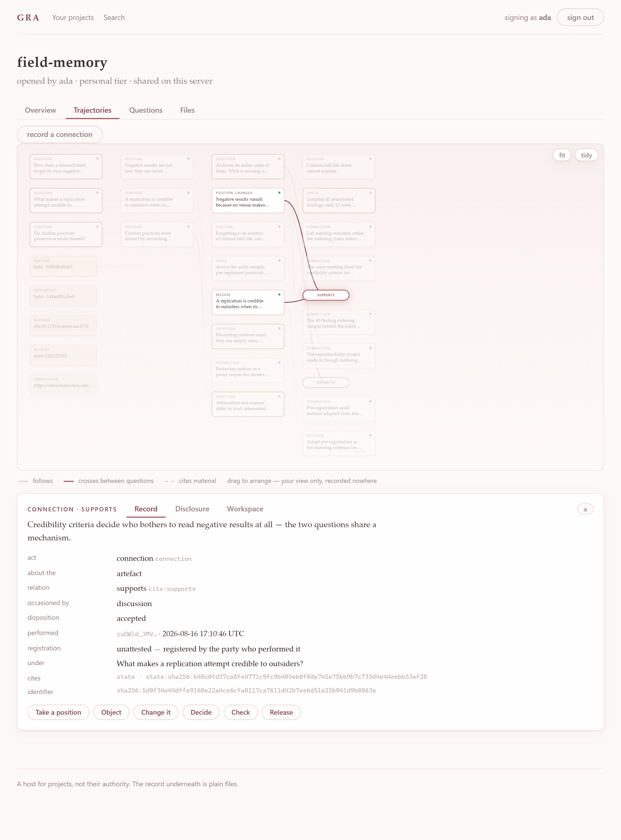Screen dimensions: 621x840
Task: Select connection node 'Lab meeting outcome: refine'
Action: (x=339, y=235)
